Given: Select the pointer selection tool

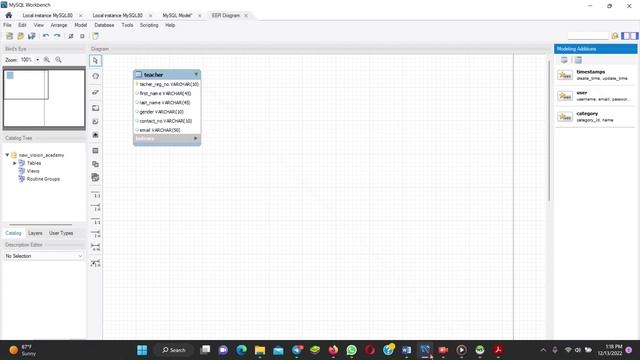Looking at the screenshot, I should (96, 61).
